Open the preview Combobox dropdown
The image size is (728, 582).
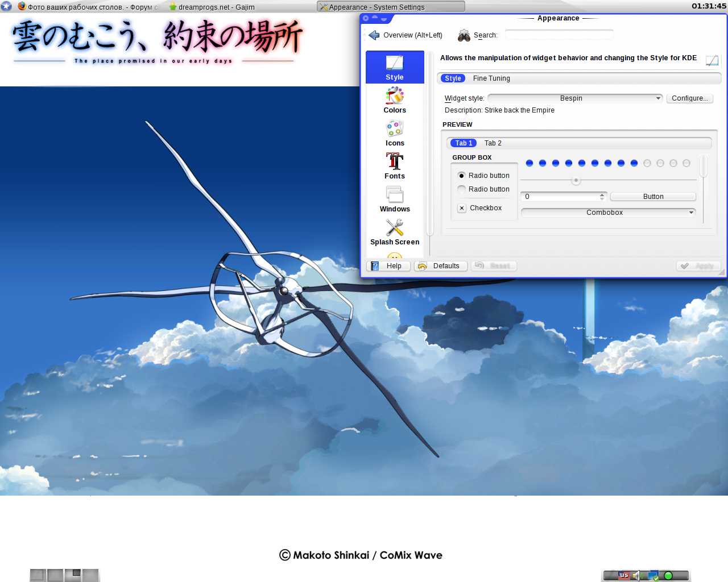tap(609, 213)
